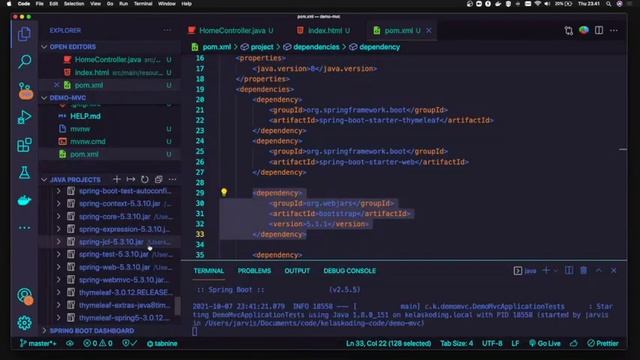This screenshot has height=360, width=640.
Task: Open the Manage gear settings
Action: pyautogui.click(x=24, y=323)
